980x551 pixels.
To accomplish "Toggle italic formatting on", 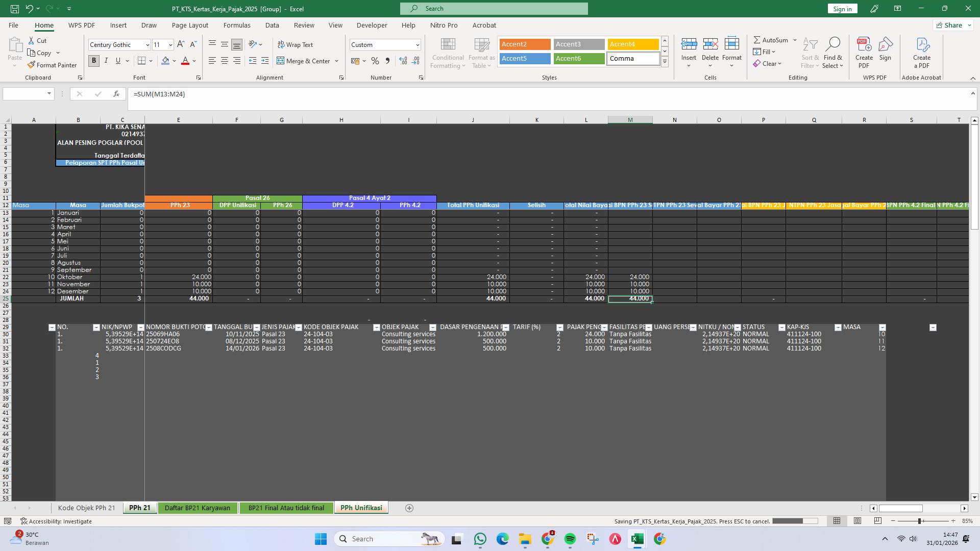I will [106, 61].
